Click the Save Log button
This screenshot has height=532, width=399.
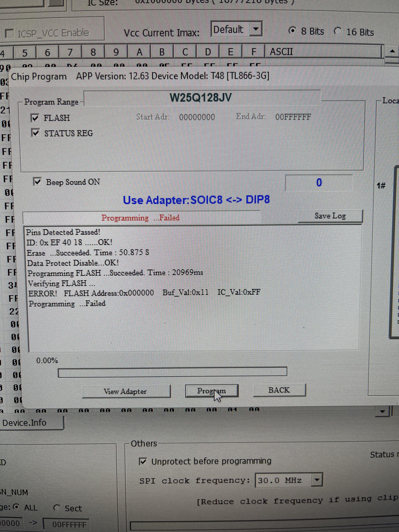pyautogui.click(x=330, y=216)
